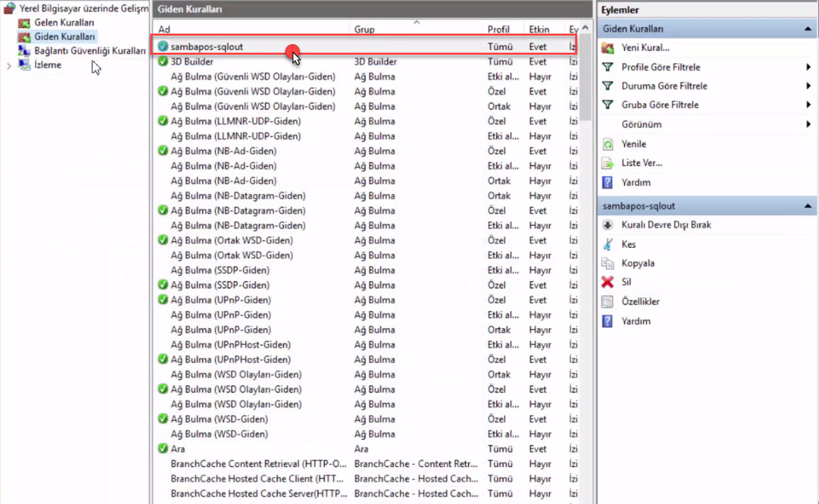The width and height of the screenshot is (819, 504).
Task: Click the Yardım help icon under Giden Kuralları
Action: pyautogui.click(x=607, y=182)
